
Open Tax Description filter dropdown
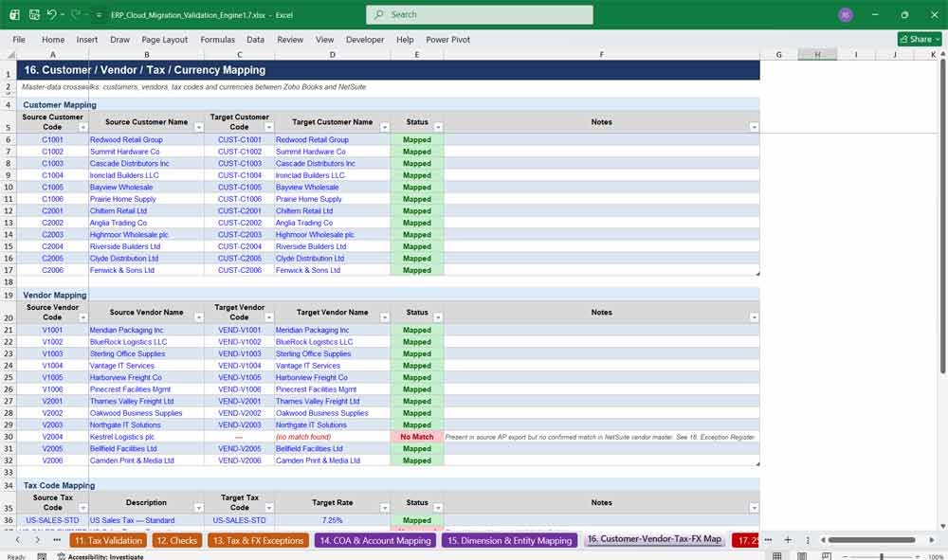pos(198,508)
